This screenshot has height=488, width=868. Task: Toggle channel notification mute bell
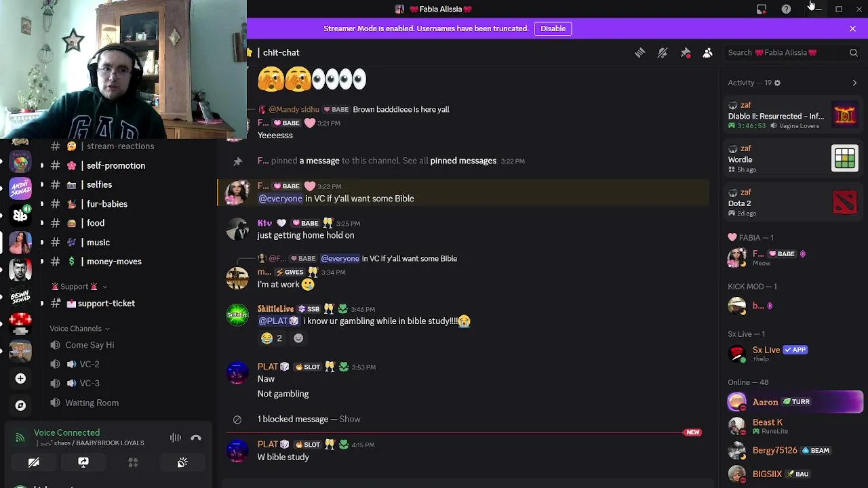(x=663, y=53)
